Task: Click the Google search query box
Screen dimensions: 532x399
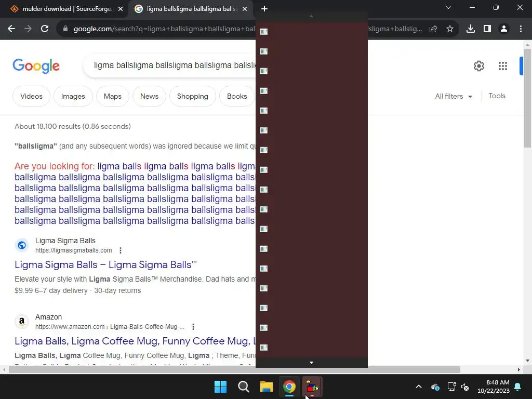Action: pos(170,65)
